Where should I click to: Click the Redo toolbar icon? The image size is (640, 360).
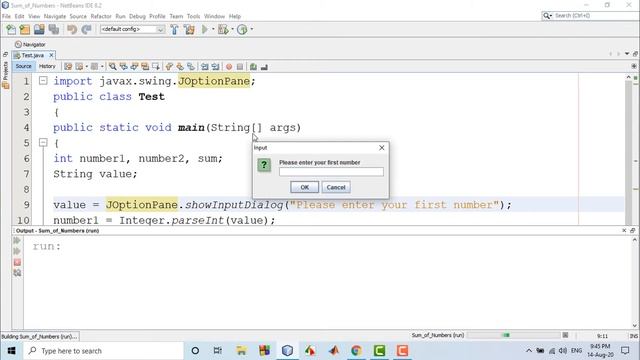point(86,29)
